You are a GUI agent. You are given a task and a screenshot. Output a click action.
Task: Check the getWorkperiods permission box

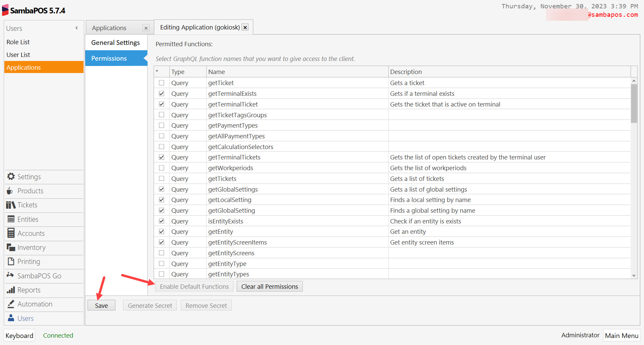pos(161,167)
